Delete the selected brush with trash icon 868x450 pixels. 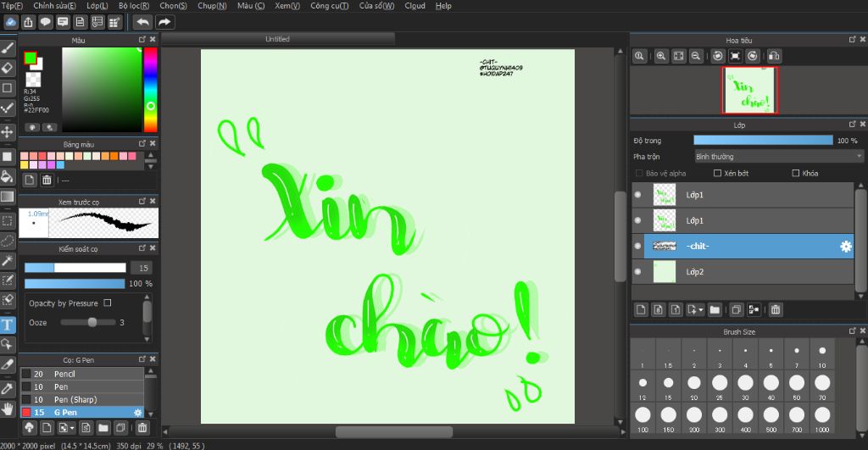142,427
